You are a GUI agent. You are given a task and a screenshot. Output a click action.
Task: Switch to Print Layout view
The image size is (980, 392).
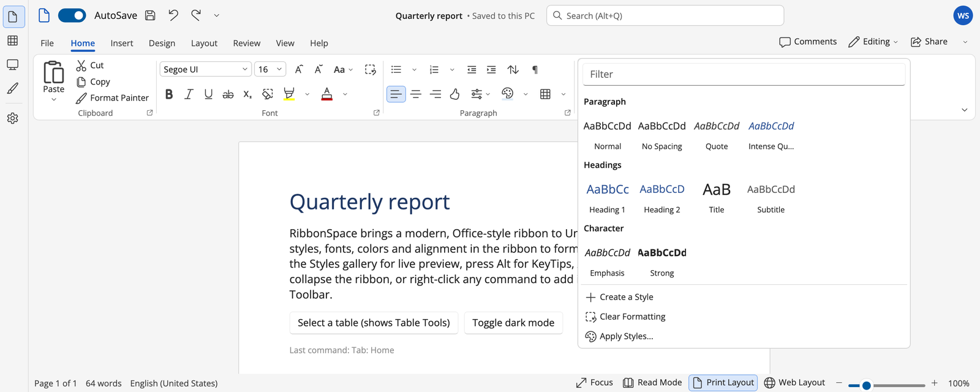pos(723,383)
